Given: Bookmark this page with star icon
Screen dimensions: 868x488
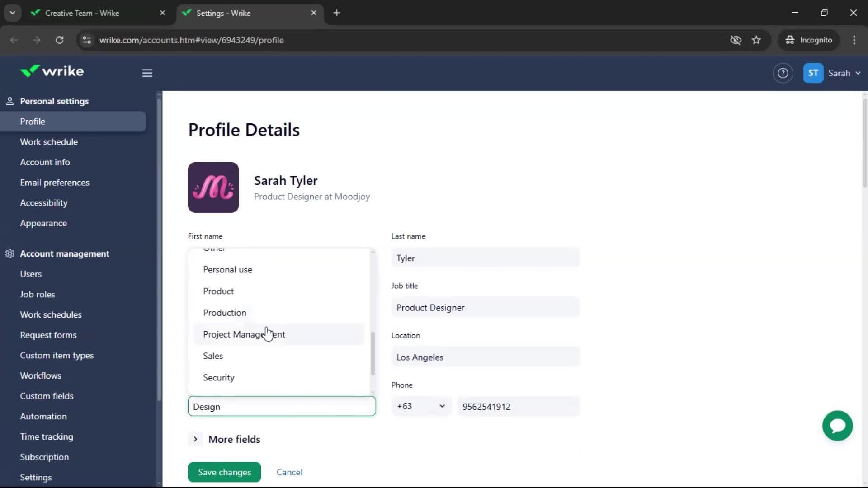Looking at the screenshot, I should pyautogui.click(x=756, y=40).
